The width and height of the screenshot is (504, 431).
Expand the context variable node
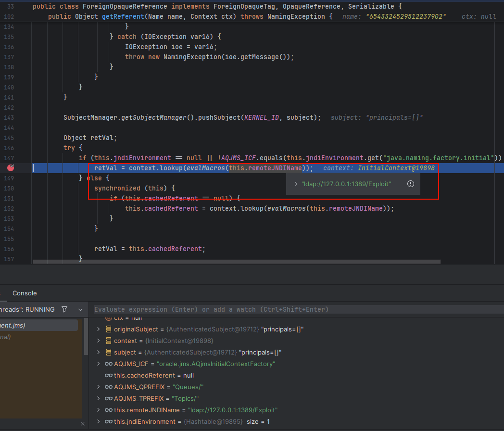[x=99, y=341]
